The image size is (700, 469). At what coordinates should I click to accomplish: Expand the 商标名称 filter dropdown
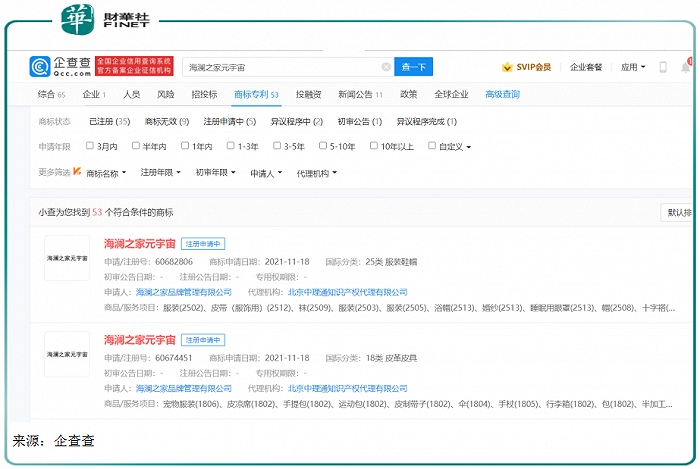(106, 173)
